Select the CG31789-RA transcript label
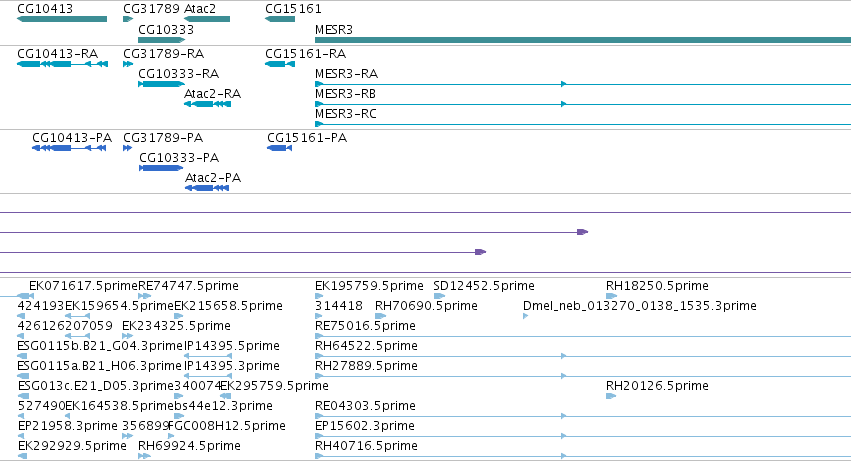 [163, 54]
